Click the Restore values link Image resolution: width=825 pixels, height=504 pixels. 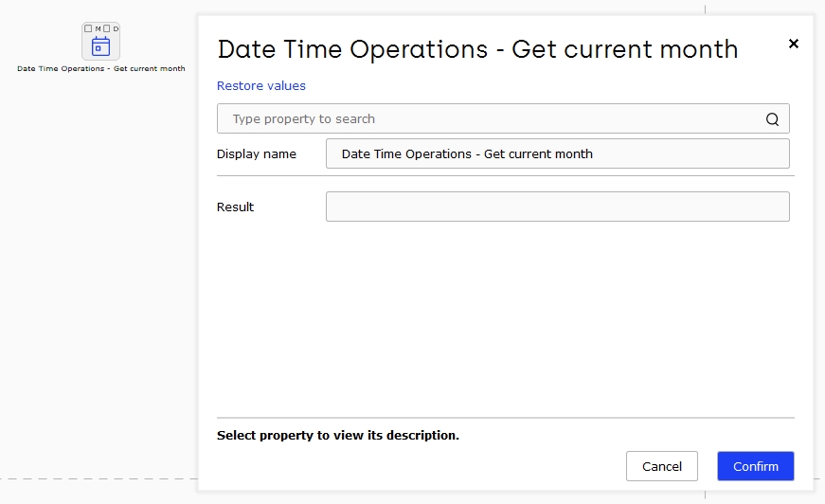coord(261,86)
